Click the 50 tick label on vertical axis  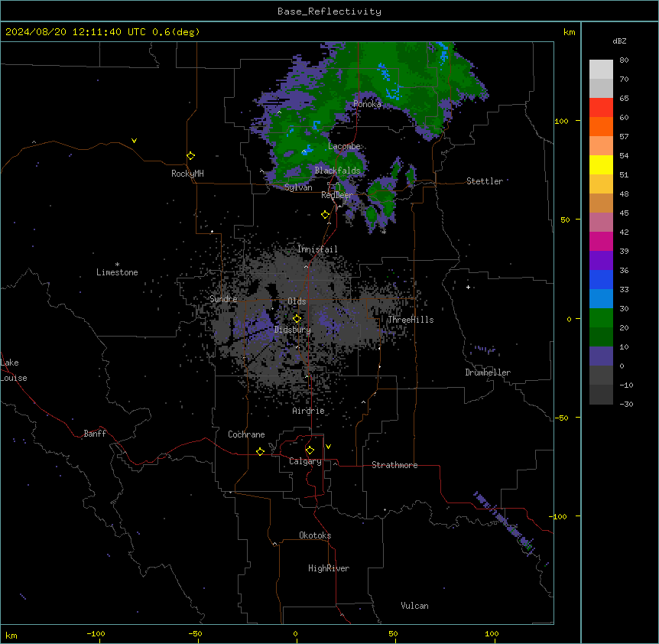coord(565,220)
